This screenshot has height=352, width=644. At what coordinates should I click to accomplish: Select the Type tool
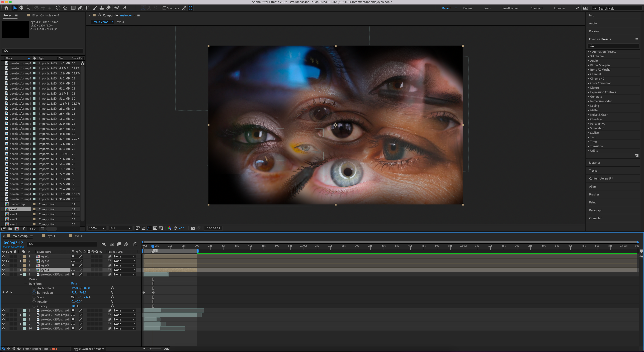coord(86,8)
